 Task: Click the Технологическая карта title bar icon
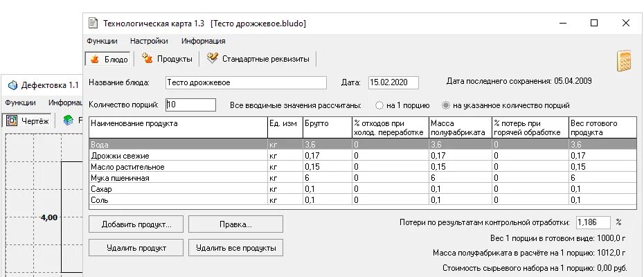pos(93,23)
